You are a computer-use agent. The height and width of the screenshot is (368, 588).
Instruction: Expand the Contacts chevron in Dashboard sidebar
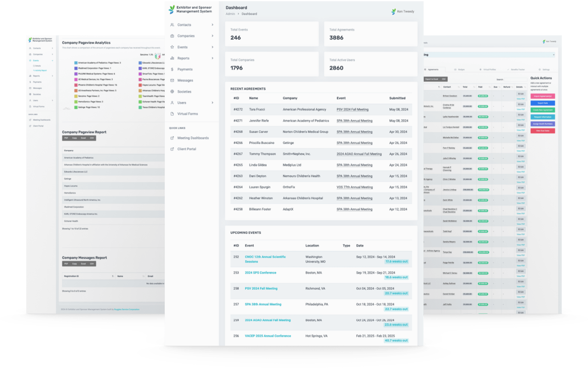(212, 25)
